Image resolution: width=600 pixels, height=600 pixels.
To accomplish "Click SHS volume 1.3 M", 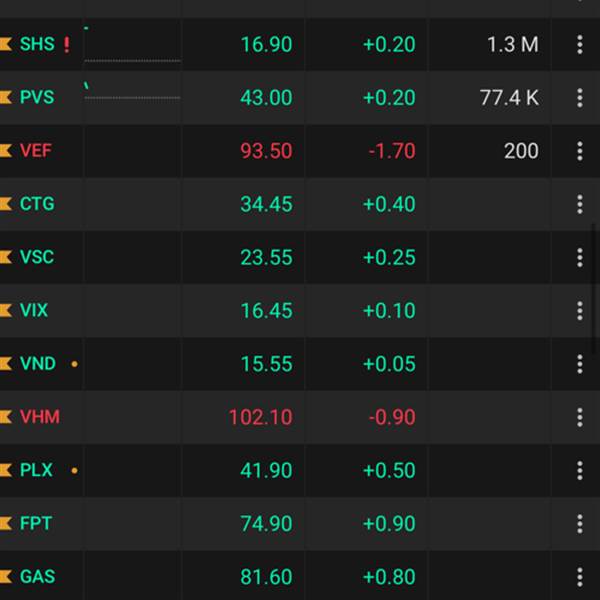I will [512, 44].
